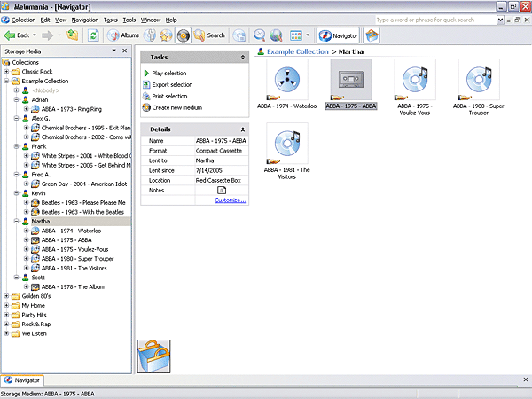Viewport: 532px width, 399px height.
Task: Select Kevin in the tree
Action: tap(38, 193)
